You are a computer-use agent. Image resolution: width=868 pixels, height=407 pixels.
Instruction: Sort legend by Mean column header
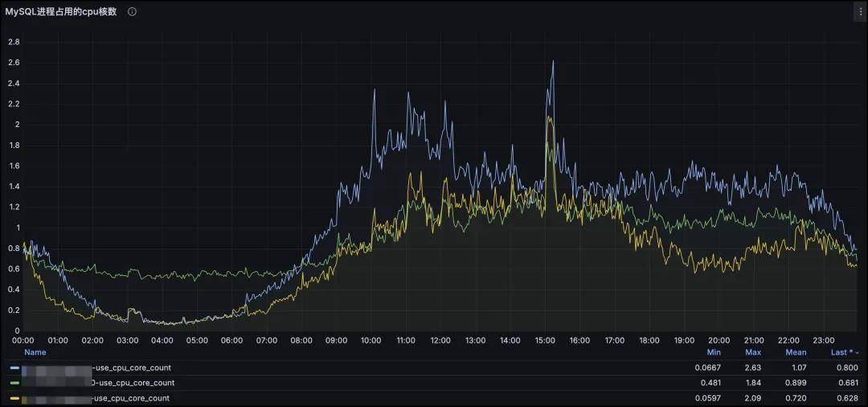[x=796, y=352]
